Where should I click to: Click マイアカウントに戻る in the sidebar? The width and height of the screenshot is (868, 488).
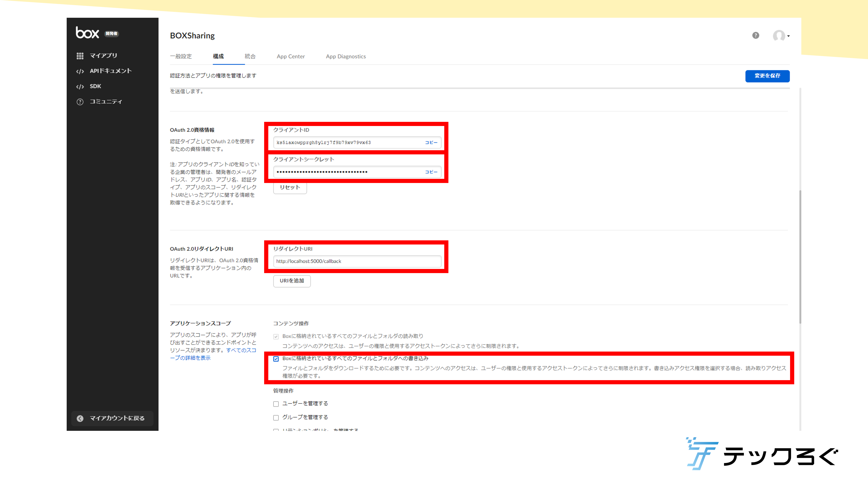click(112, 418)
